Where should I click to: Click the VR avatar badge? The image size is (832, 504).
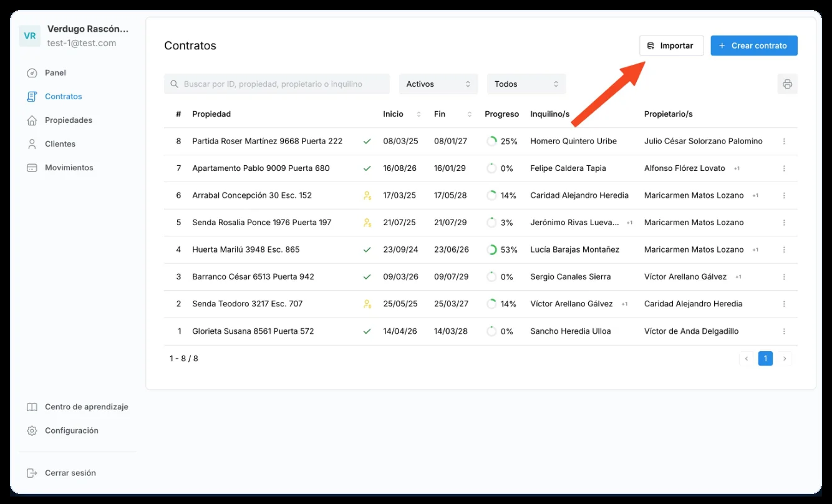29,36
